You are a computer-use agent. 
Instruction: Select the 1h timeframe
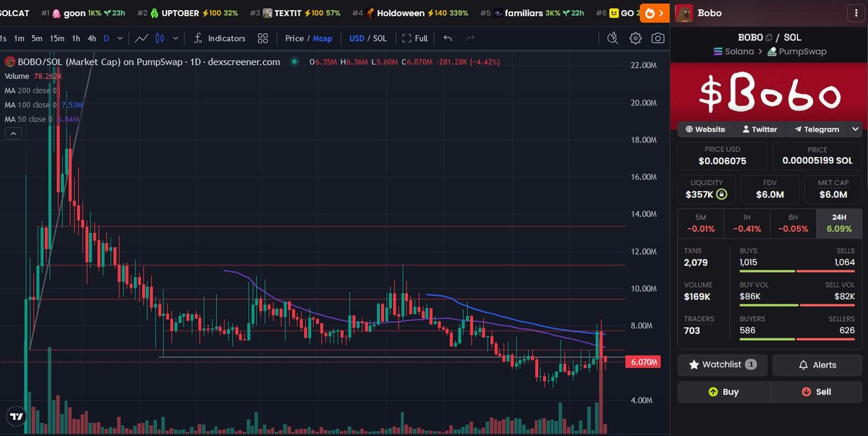(x=76, y=38)
